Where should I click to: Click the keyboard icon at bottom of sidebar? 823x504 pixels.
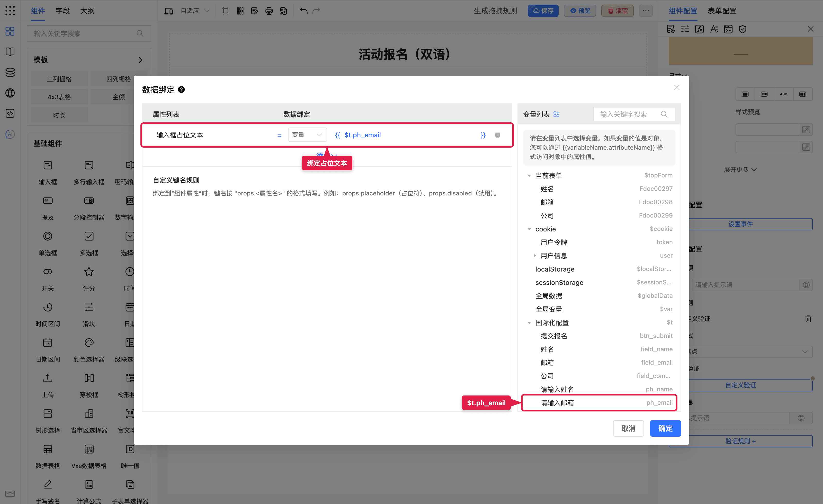(10, 494)
